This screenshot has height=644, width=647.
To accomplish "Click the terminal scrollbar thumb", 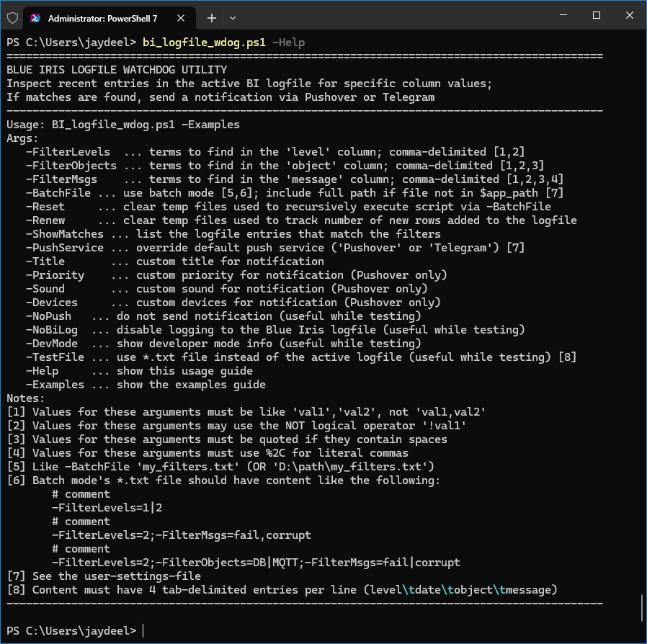I will pos(643,607).
